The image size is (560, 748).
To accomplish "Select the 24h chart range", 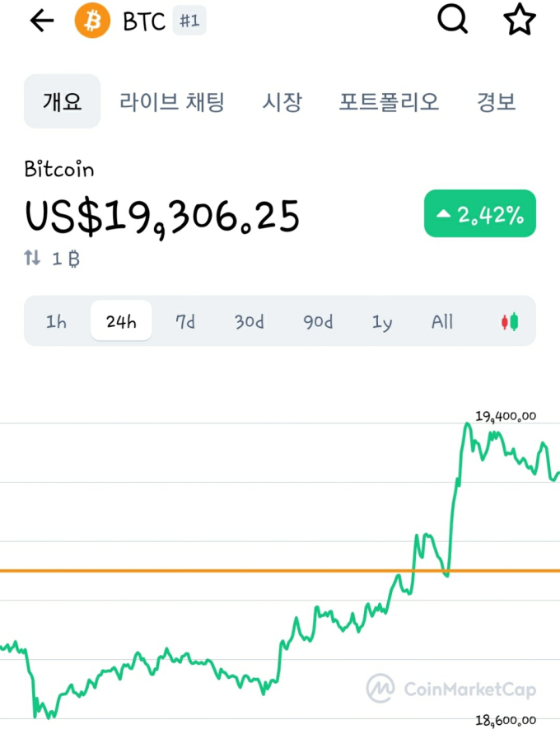I will [x=121, y=320].
